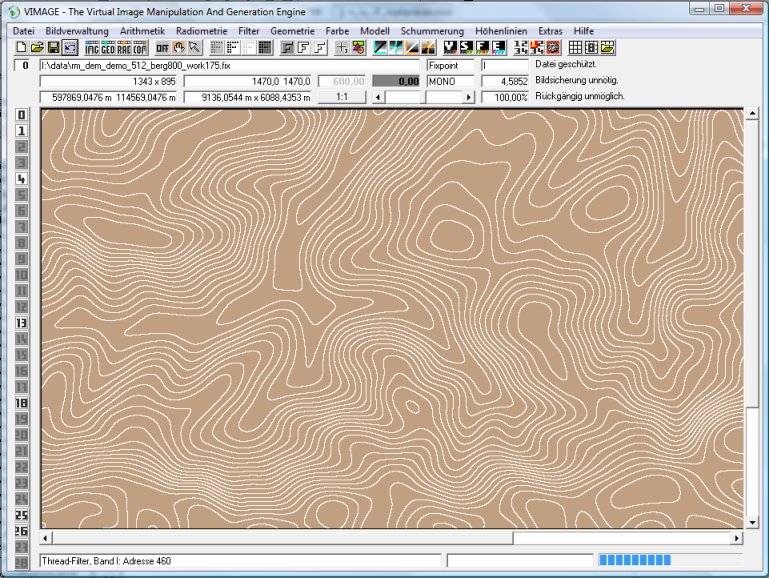
Task: Click the DIFF toolbar icon
Action: [162, 47]
